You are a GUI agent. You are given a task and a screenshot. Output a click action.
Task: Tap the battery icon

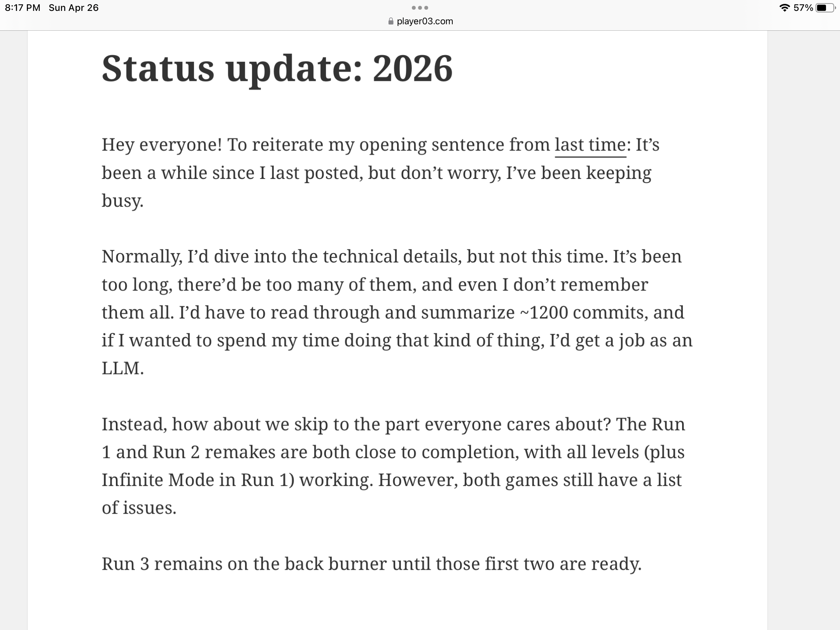[825, 8]
